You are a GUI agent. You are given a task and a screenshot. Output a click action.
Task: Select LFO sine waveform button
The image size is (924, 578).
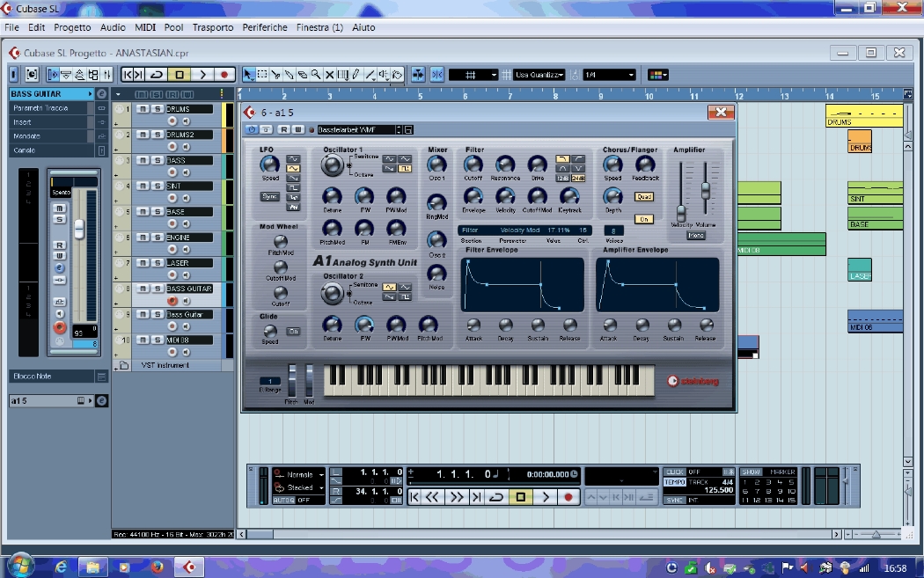(293, 159)
